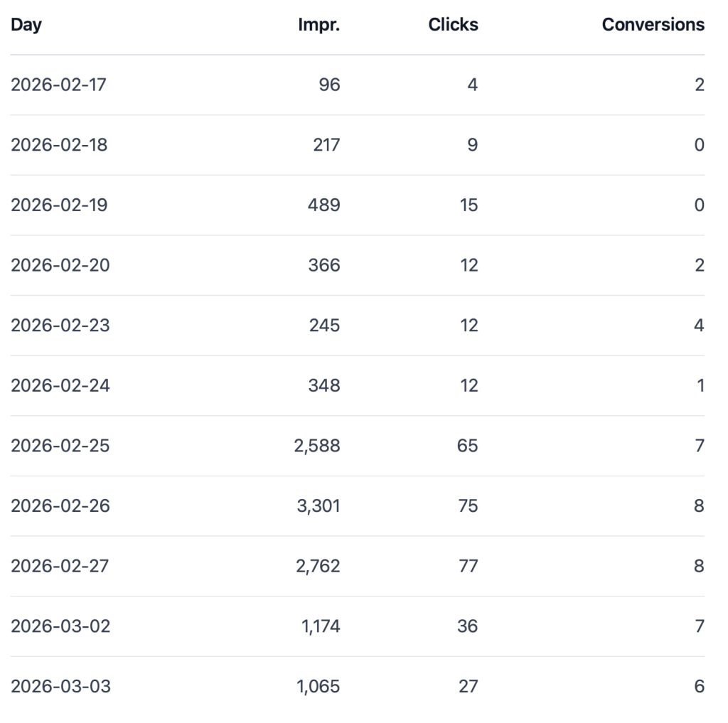
Task: Select the 2026-02-27 date cell
Action: [60, 566]
